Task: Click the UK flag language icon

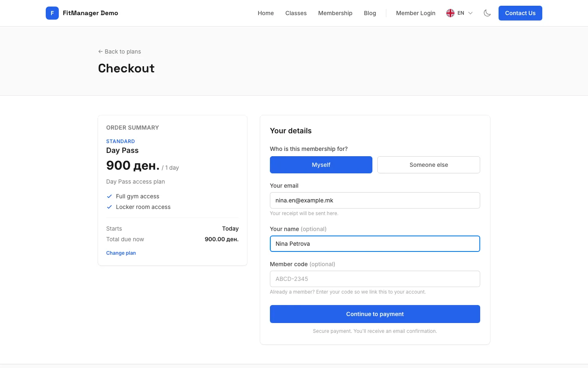Action: point(450,13)
